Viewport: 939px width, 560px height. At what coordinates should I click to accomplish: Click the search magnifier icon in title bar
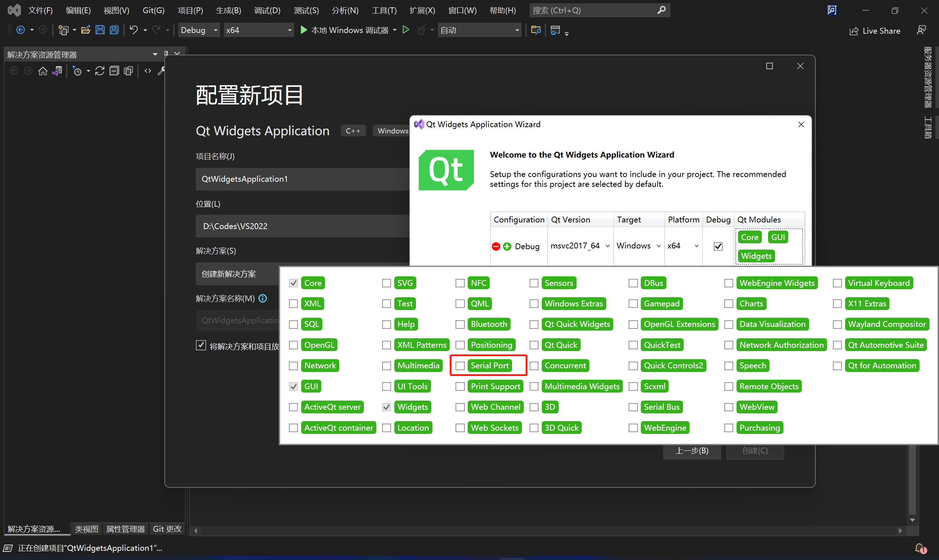661,10
